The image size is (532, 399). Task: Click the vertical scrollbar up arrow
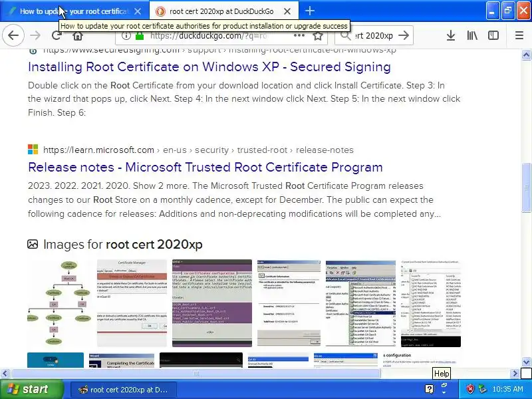(x=526, y=55)
